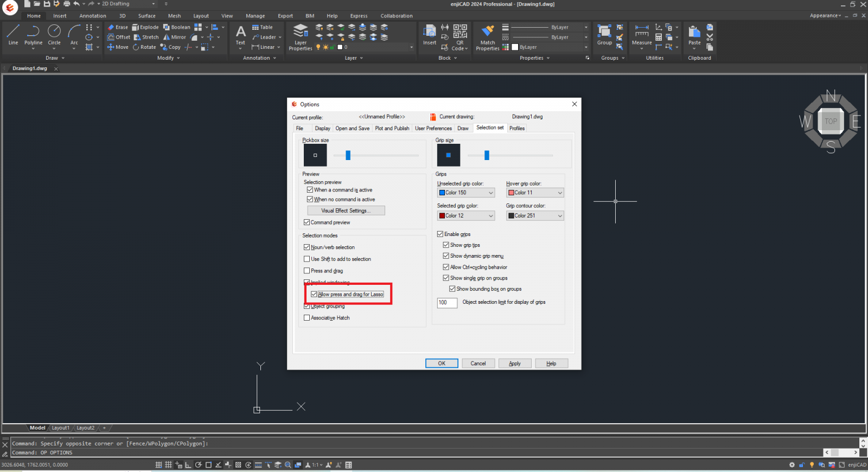Image resolution: width=868 pixels, height=472 pixels.
Task: Toggle Show dynamic grip menu
Action: coord(446,256)
